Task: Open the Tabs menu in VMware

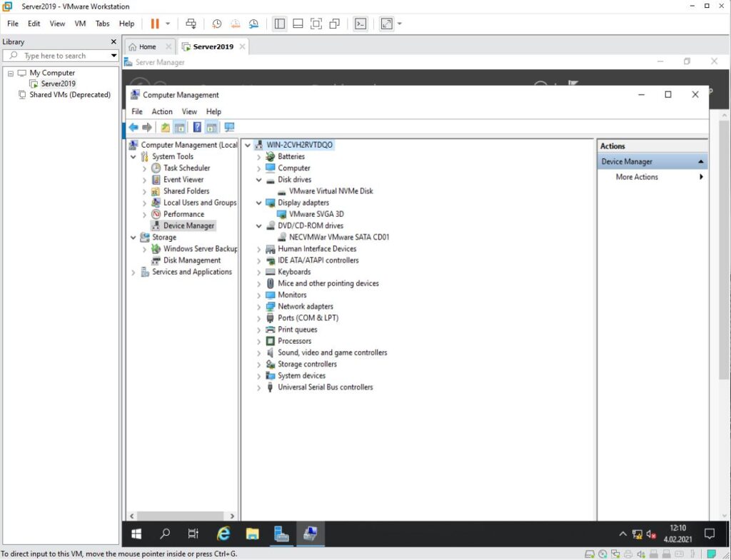Action: 103,24
